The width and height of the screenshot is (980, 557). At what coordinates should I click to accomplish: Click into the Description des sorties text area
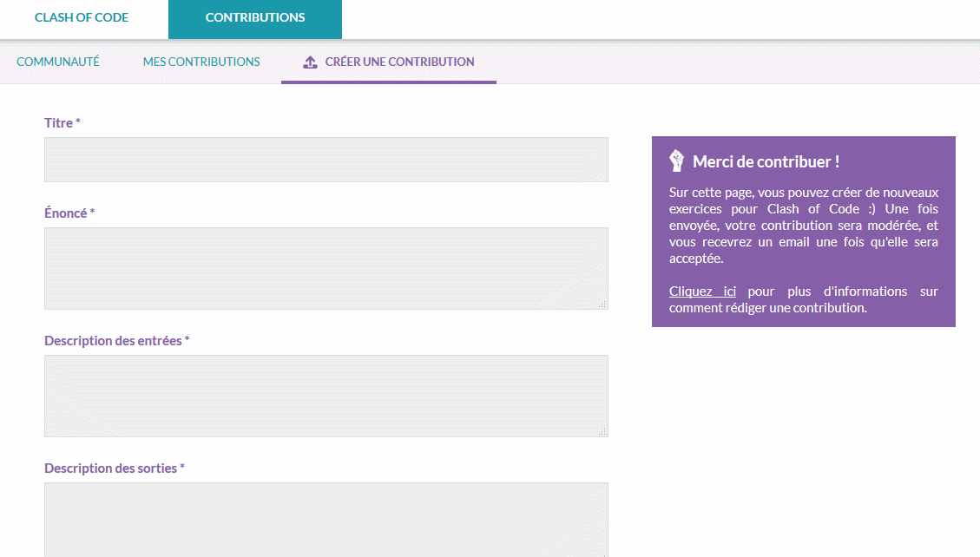[x=326, y=519]
